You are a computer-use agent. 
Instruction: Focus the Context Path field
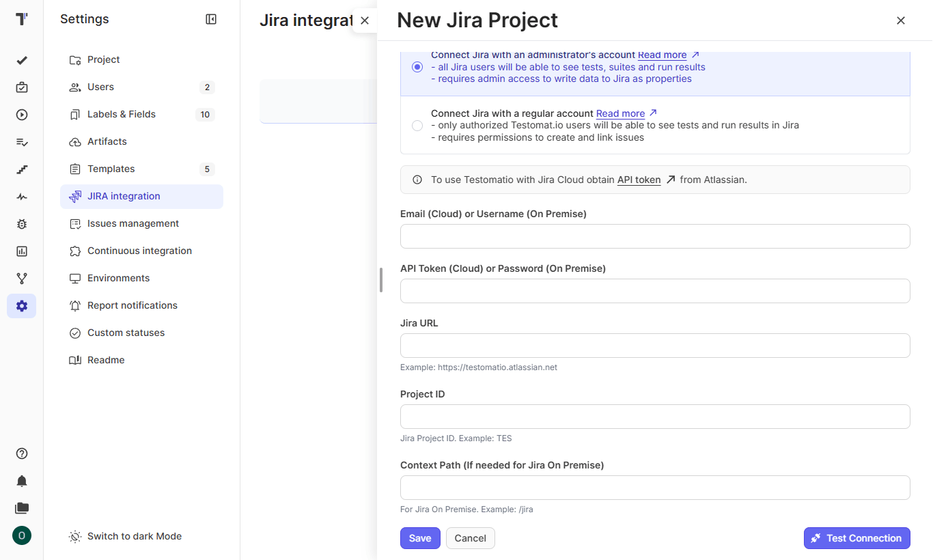[x=655, y=488]
